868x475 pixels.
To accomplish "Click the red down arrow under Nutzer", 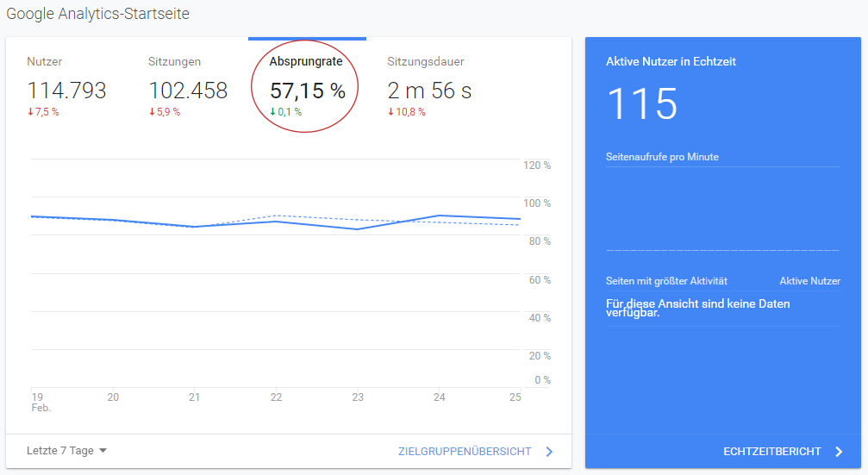I will 30,112.
